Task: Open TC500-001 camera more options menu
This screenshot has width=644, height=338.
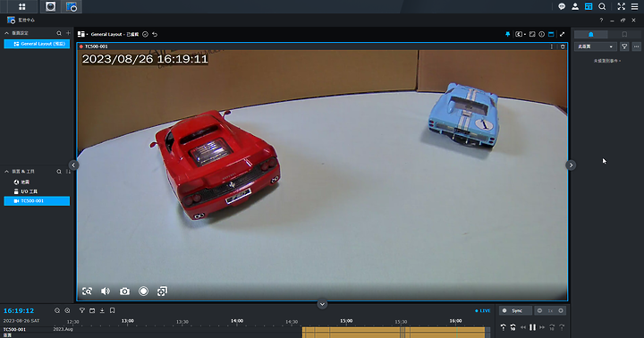Action: click(552, 46)
